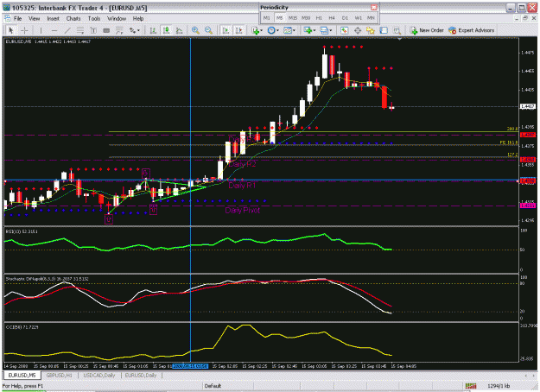Set periodicity to D1

tap(345, 18)
